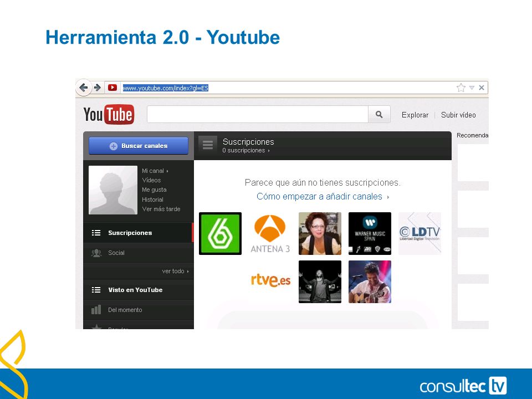532x399 pixels.
Task: Open Ver más tarde list
Action: point(161,209)
